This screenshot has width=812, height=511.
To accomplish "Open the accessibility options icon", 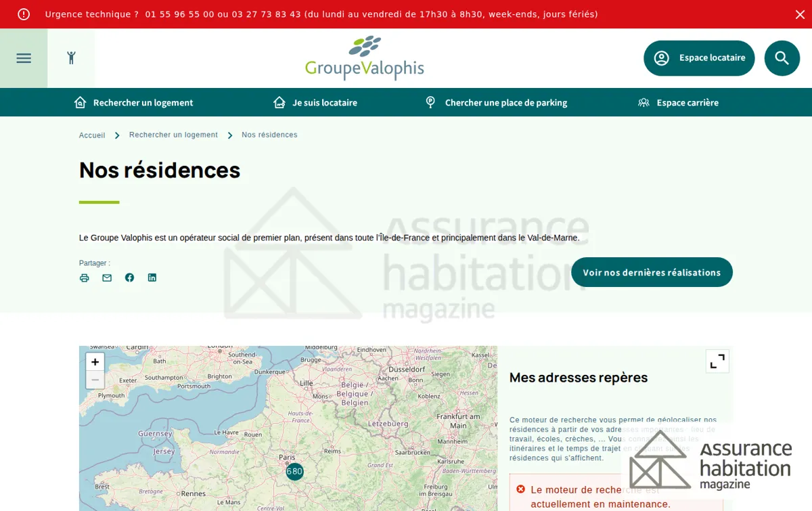I will (71, 58).
